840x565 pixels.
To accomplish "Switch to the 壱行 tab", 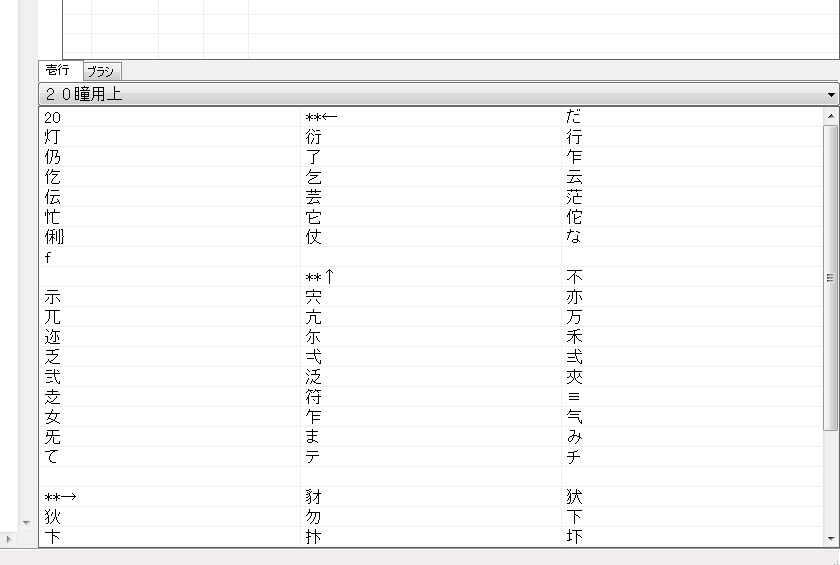I will pos(58,70).
